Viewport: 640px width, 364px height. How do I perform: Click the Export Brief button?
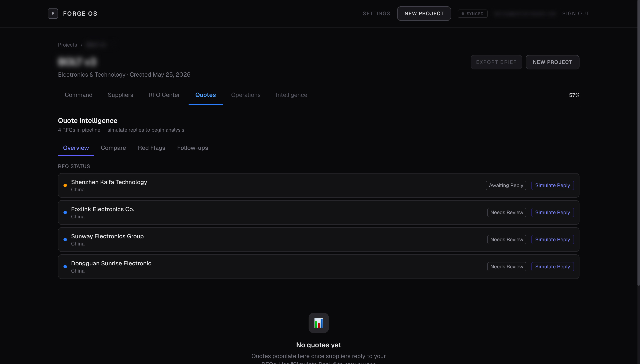(x=496, y=62)
